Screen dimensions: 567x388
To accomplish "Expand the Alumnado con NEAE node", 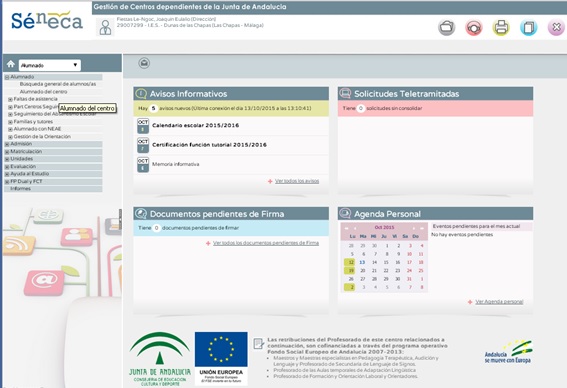I will (10, 129).
